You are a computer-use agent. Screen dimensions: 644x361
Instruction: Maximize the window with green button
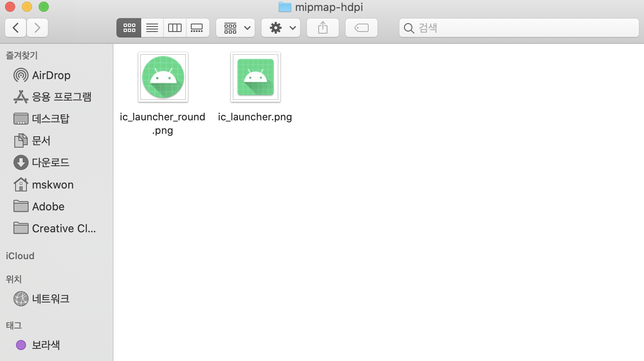tap(44, 7)
